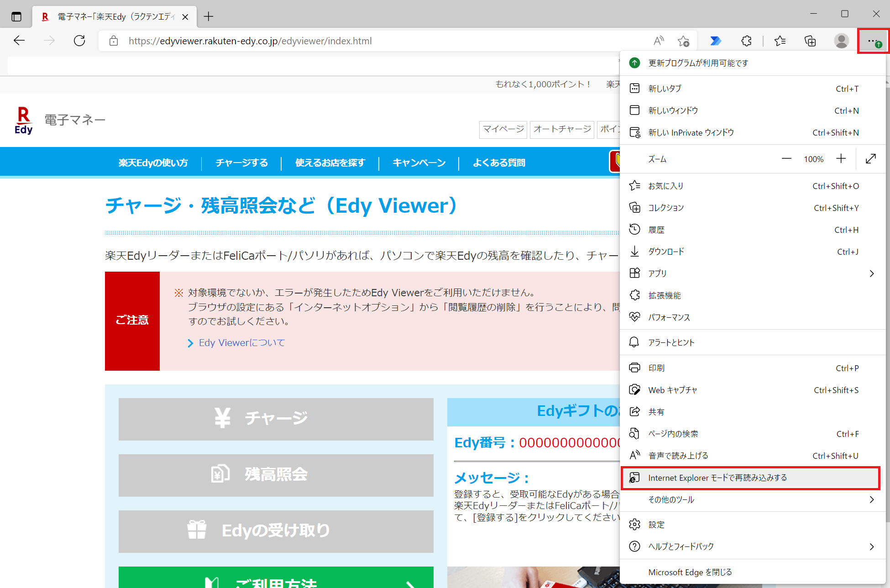
Task: Select 新しいウィンドウ from the menu
Action: (753, 110)
